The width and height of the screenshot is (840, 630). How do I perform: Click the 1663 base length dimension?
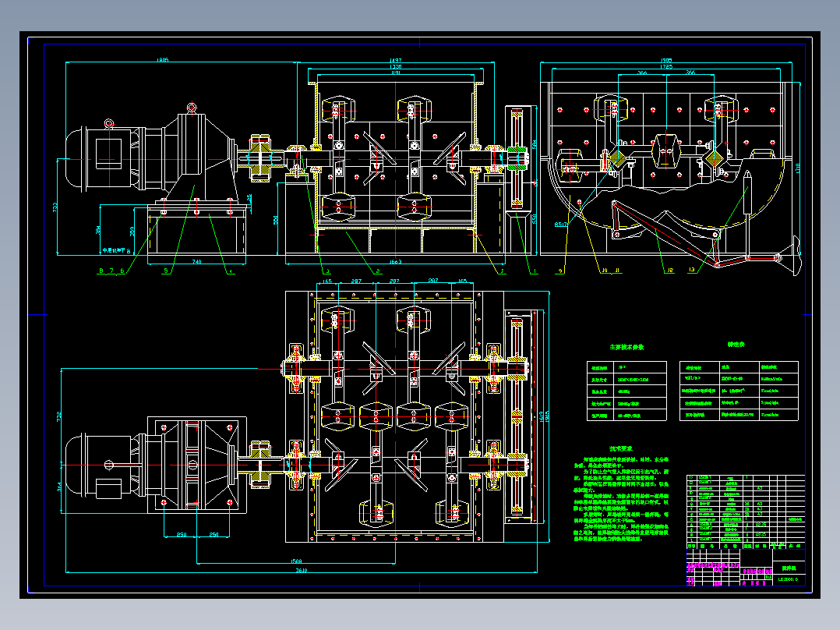click(x=395, y=262)
